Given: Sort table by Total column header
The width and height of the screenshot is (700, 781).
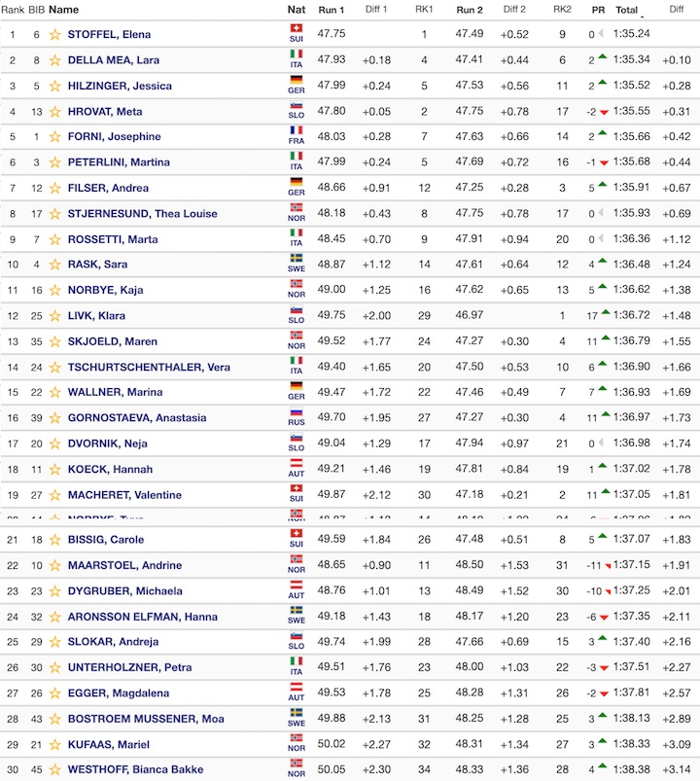Looking at the screenshot, I should 626,10.
